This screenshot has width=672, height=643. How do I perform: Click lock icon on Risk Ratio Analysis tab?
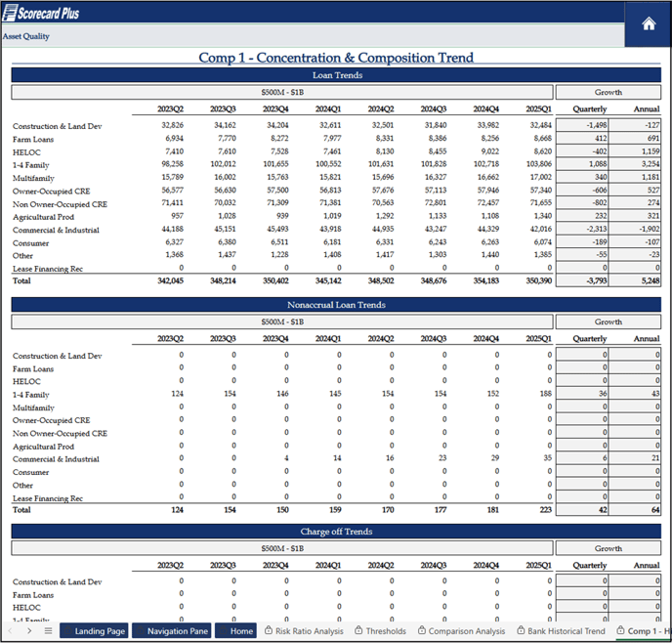click(269, 630)
